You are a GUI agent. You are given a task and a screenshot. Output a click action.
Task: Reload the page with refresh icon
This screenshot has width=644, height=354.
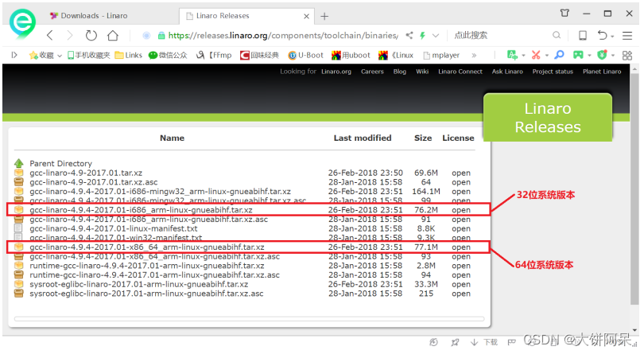click(91, 35)
